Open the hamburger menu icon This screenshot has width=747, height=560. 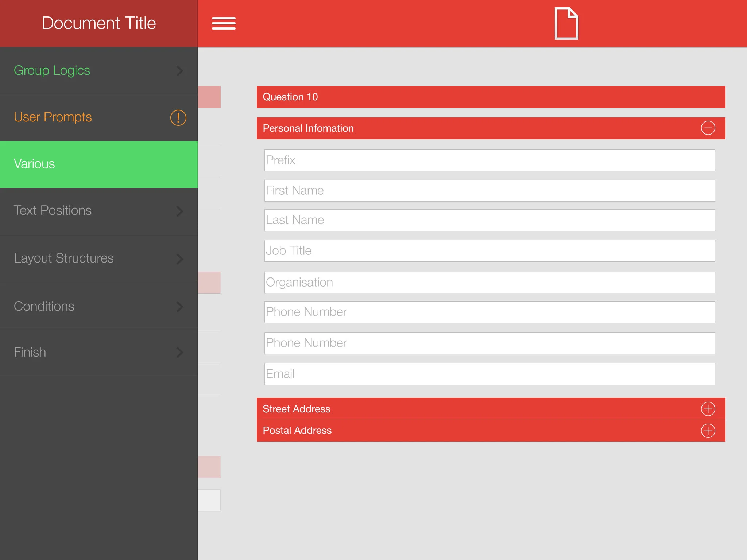pyautogui.click(x=224, y=23)
